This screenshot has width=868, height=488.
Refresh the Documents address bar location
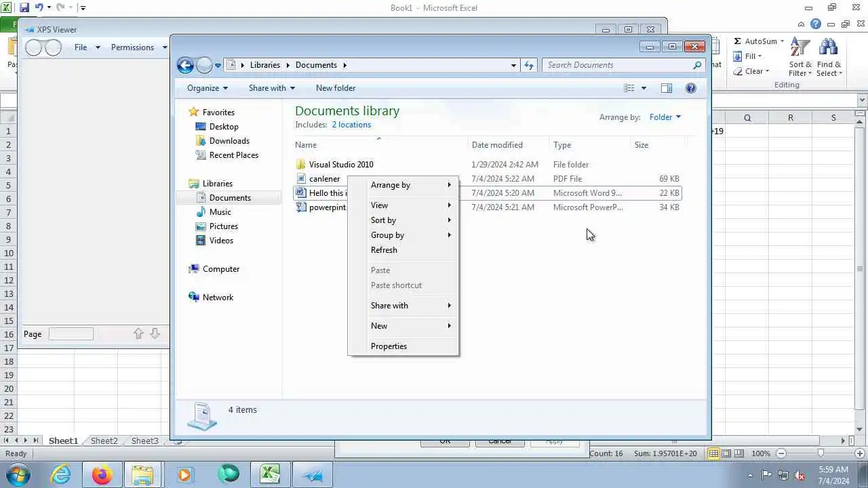(529, 65)
